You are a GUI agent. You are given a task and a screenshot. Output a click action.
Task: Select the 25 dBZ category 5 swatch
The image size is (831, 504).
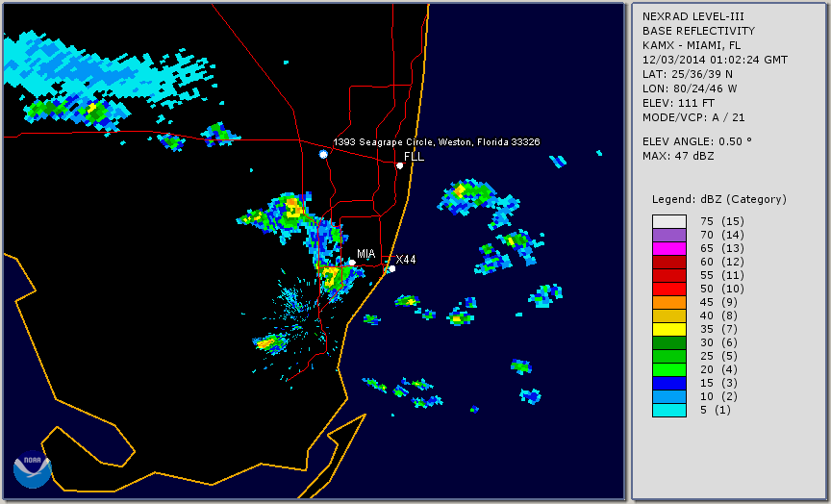click(669, 357)
